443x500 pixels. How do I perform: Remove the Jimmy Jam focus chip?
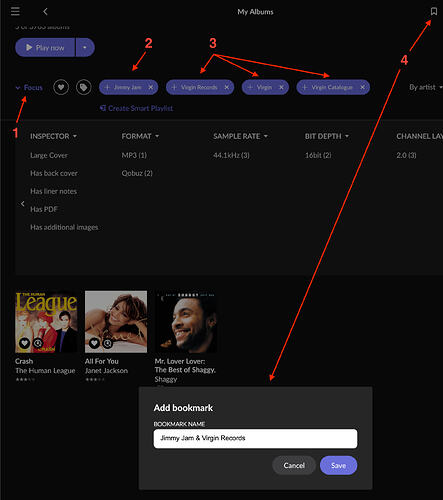pyautogui.click(x=151, y=87)
